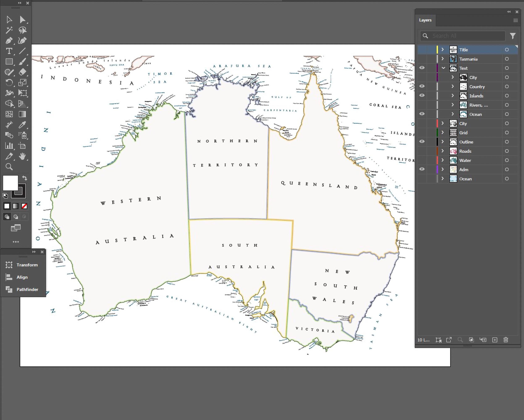
Task: Select the Type tool
Action: coord(9,51)
